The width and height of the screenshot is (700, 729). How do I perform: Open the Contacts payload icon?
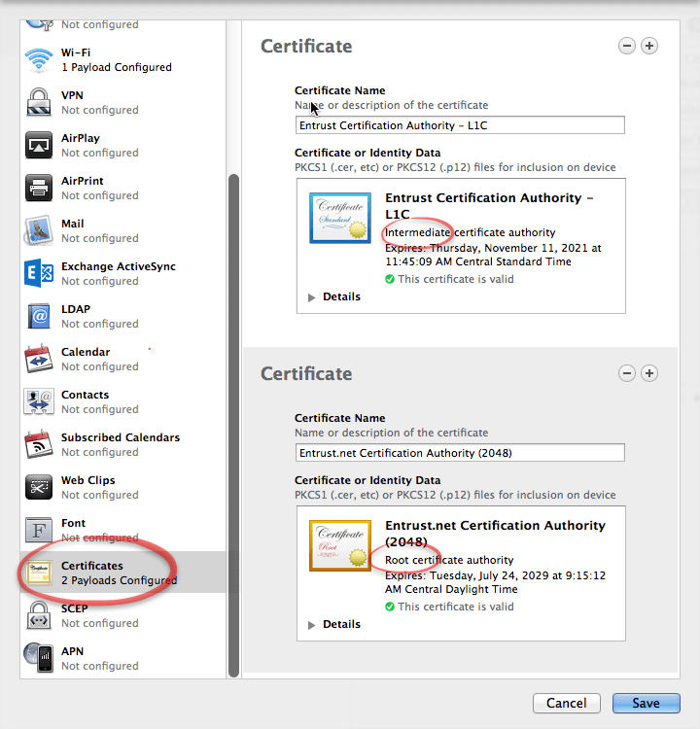point(39,401)
